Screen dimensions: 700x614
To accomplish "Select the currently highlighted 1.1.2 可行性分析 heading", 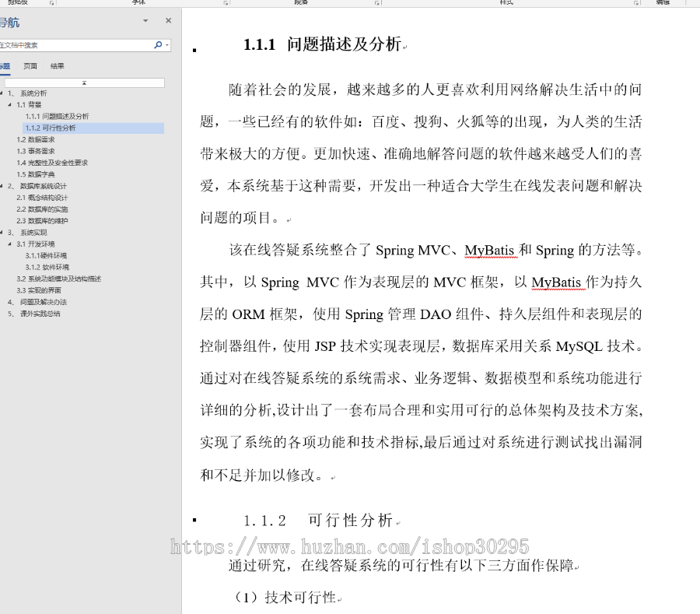I will (x=53, y=129).
